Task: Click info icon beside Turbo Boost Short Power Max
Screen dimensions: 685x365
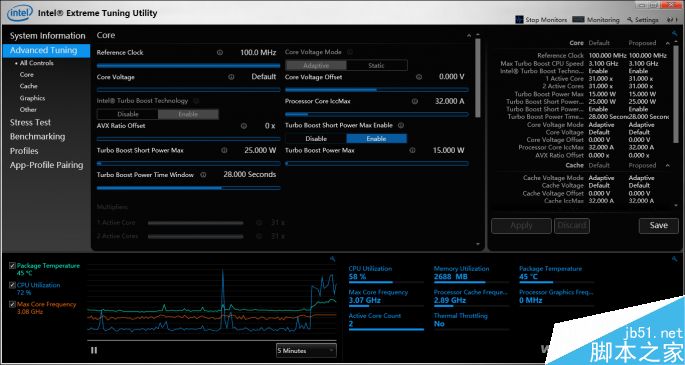Action: (224, 150)
